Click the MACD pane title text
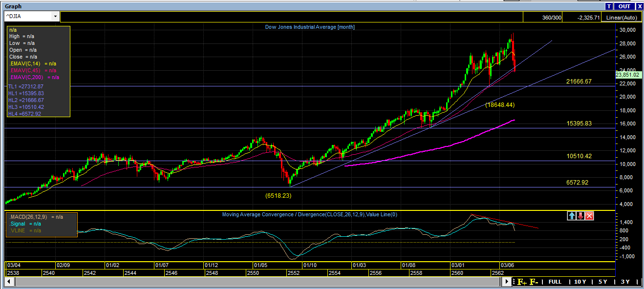The image size is (644, 289). pyautogui.click(x=309, y=214)
